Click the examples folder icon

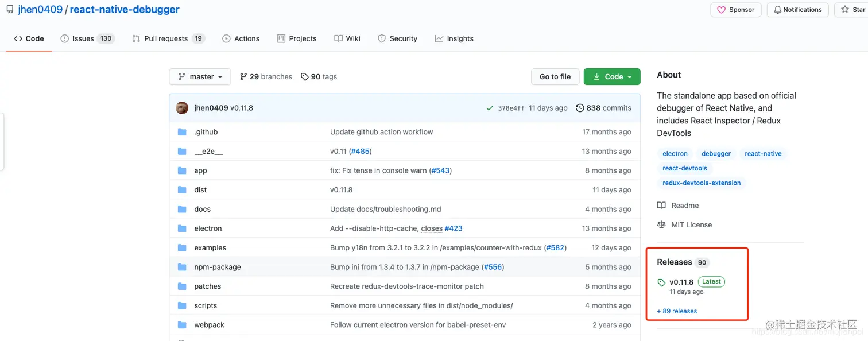pyautogui.click(x=182, y=247)
